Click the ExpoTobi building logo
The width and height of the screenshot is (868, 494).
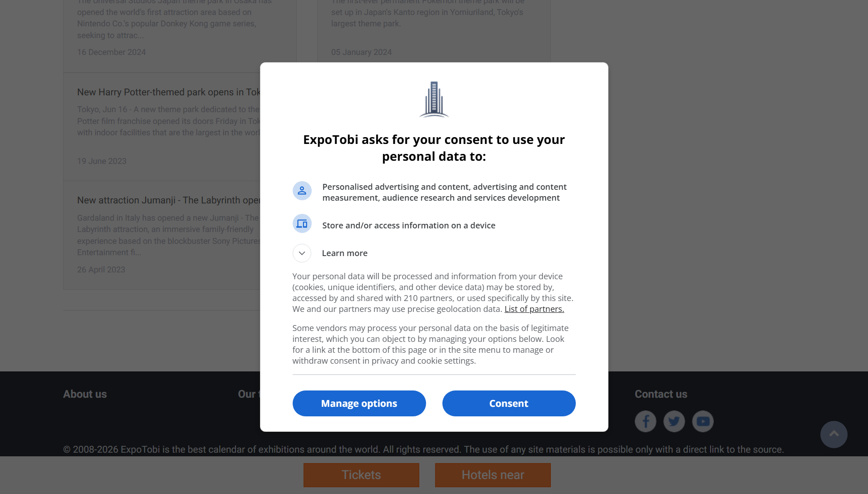434,99
